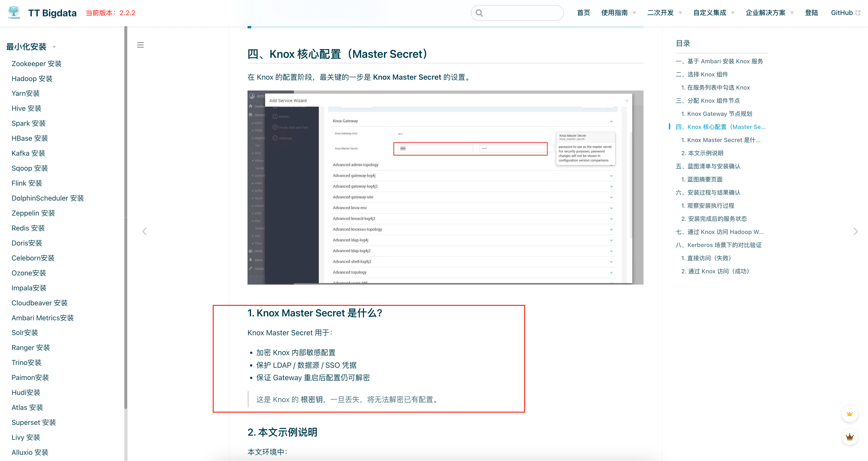Go to previous page arrow
Screen dimensions: 868x461
145,231
